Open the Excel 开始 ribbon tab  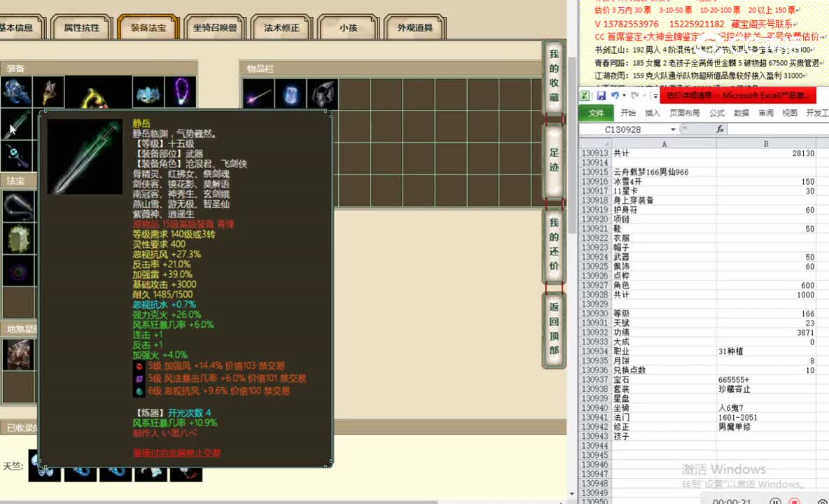click(x=628, y=113)
